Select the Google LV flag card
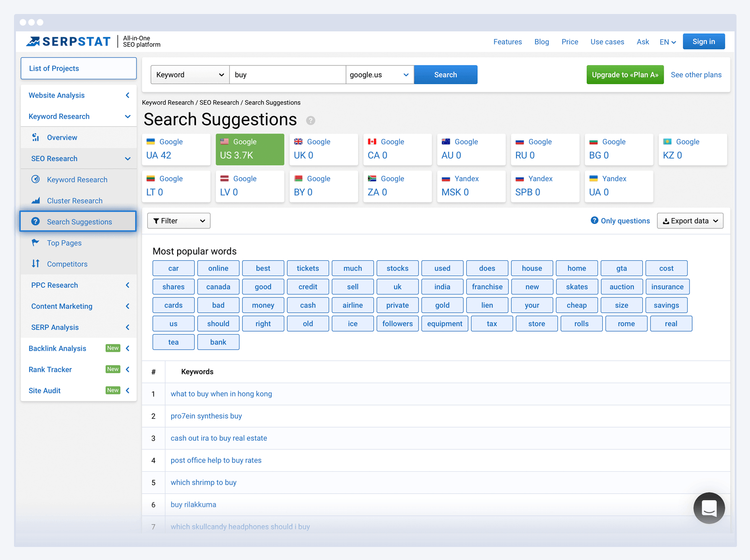Image resolution: width=750 pixels, height=560 pixels. (x=250, y=186)
